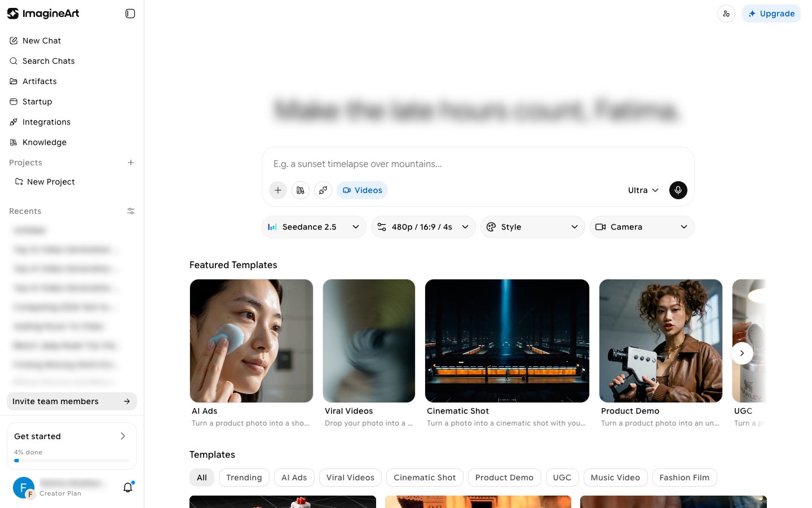Open Search Chats
Image resolution: width=812 pixels, height=508 pixels.
click(72, 61)
